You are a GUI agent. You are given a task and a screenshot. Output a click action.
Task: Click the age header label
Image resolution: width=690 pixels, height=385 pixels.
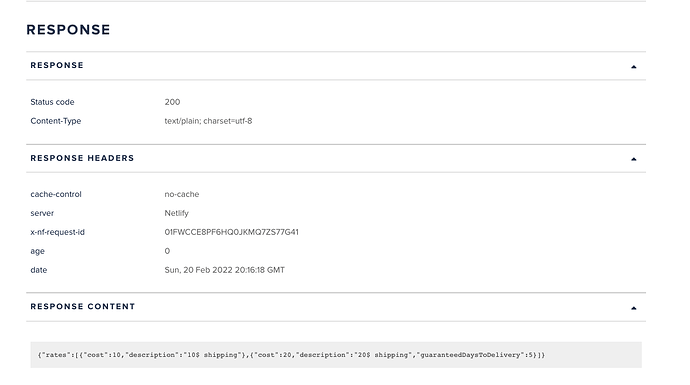37,251
